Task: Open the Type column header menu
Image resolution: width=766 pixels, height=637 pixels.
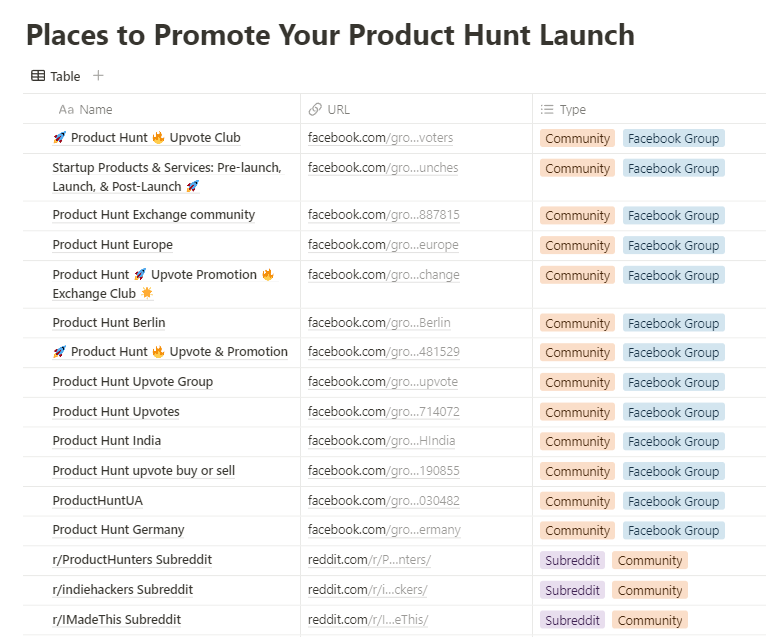Action: 573,110
